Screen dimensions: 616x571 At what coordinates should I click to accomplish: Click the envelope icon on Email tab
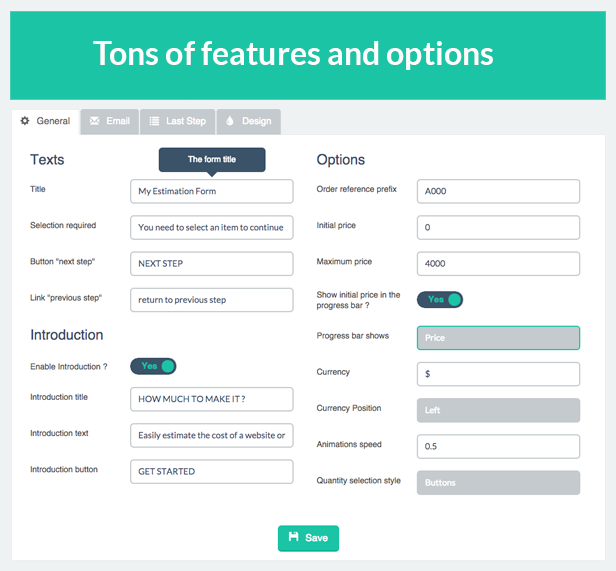[94, 121]
